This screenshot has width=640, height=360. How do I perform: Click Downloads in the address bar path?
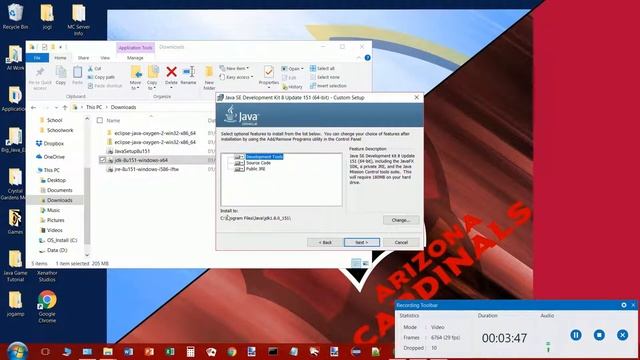(123, 107)
